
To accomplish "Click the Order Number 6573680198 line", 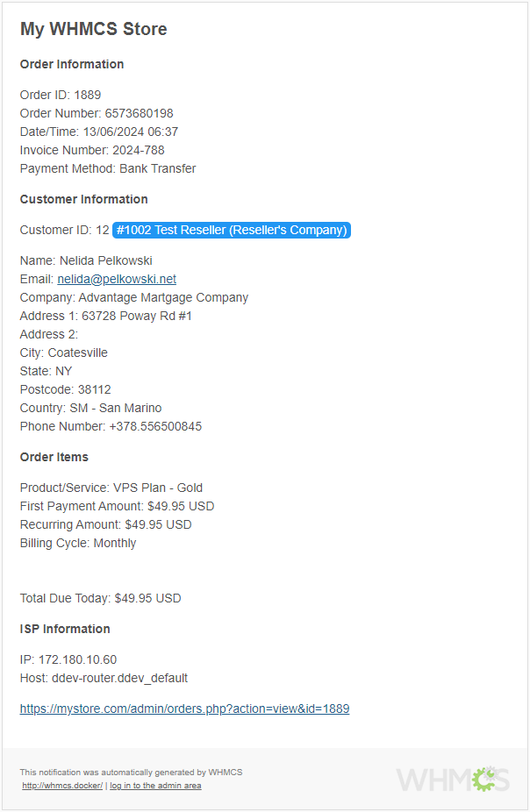I will [x=97, y=113].
